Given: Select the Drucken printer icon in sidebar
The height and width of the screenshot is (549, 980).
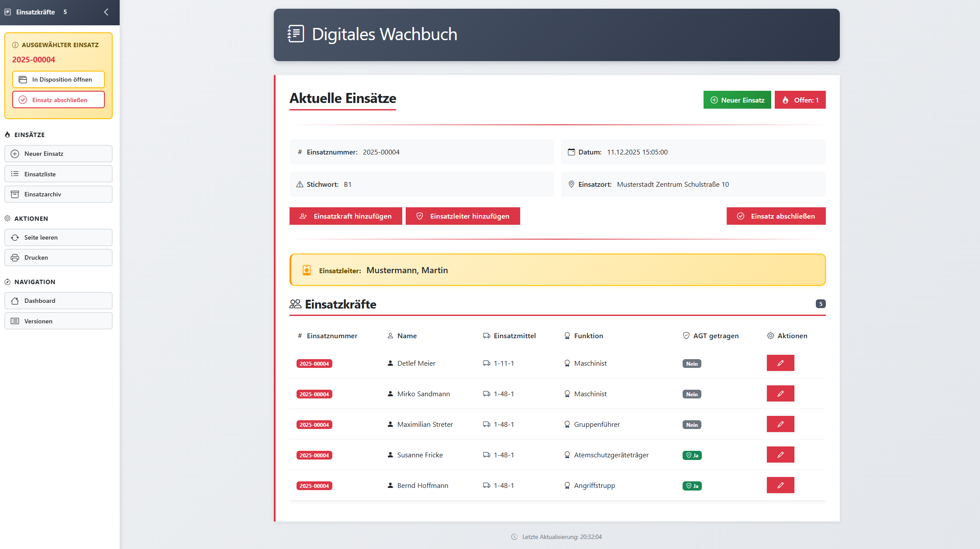Looking at the screenshot, I should (x=15, y=257).
